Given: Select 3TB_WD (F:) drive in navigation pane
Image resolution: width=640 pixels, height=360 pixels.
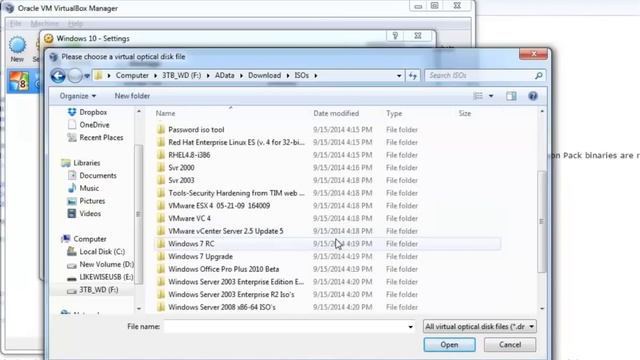Looking at the screenshot, I should [x=93, y=290].
